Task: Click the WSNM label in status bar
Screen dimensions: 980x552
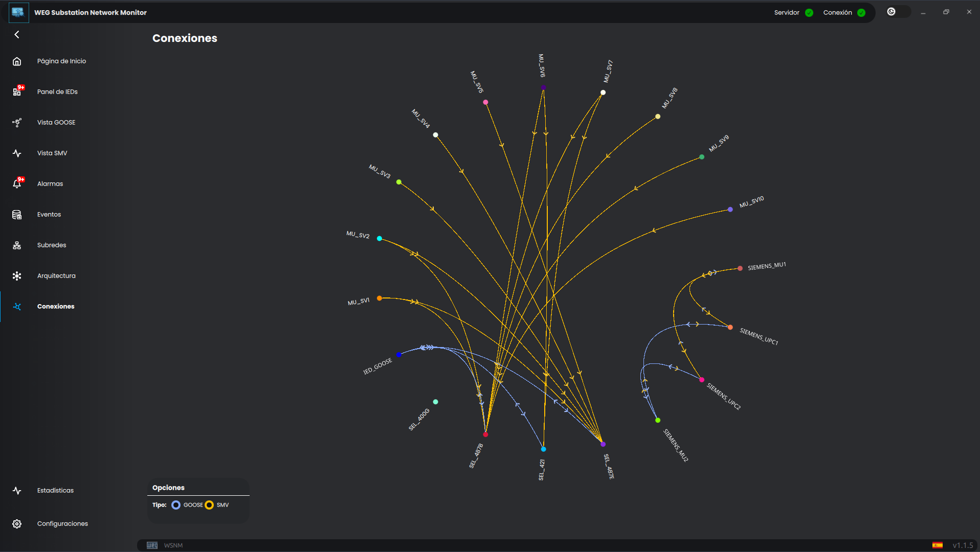Action: (x=173, y=545)
